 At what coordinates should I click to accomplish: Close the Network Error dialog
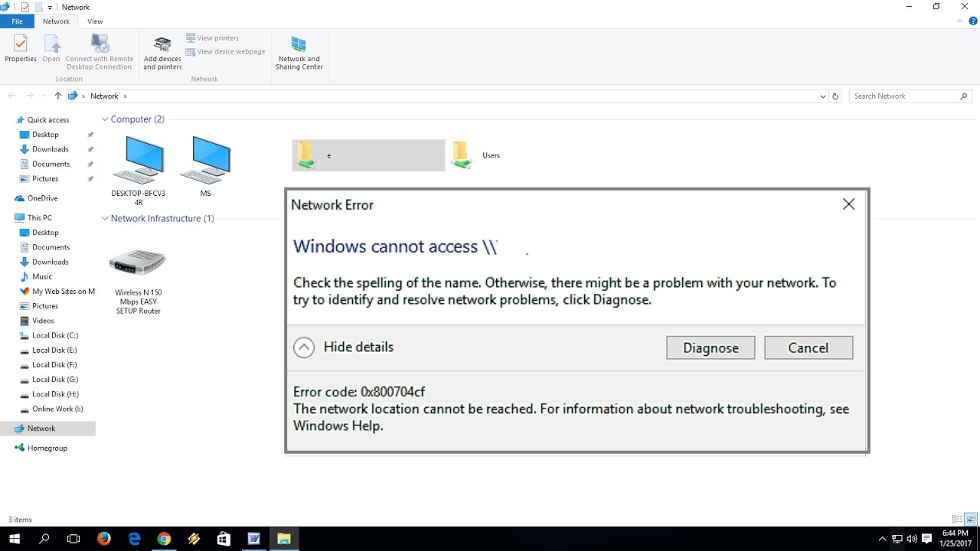tap(848, 204)
